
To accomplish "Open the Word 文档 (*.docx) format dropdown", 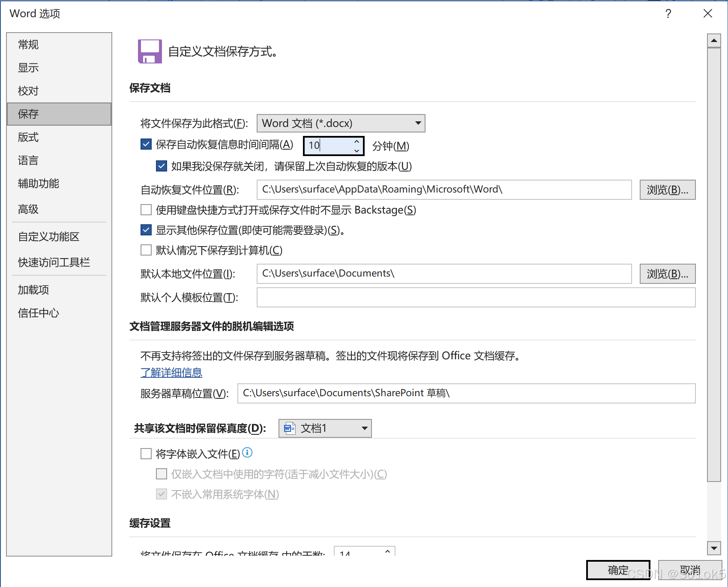I will (x=341, y=123).
